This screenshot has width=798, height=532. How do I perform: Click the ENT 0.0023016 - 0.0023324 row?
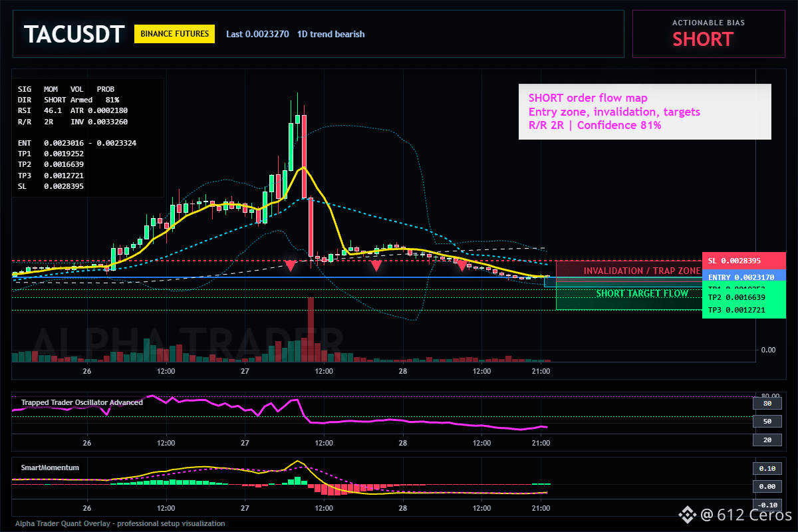pyautogui.click(x=78, y=143)
